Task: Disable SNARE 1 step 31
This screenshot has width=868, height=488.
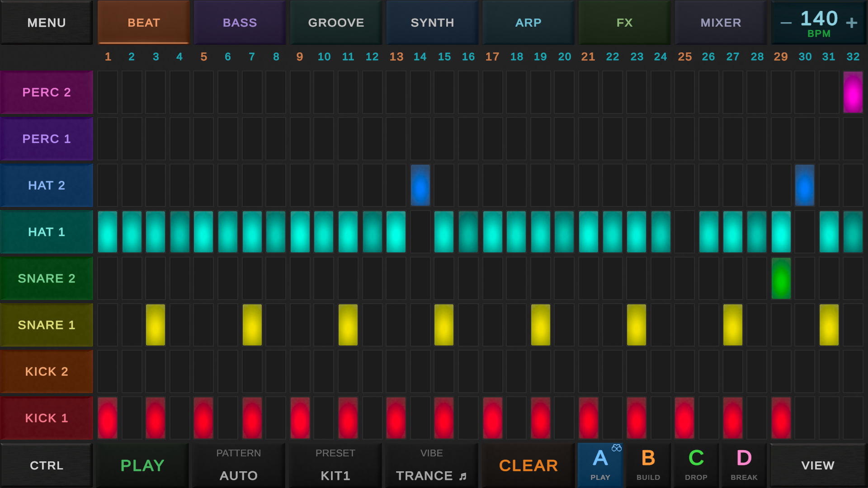Action: coord(829,325)
